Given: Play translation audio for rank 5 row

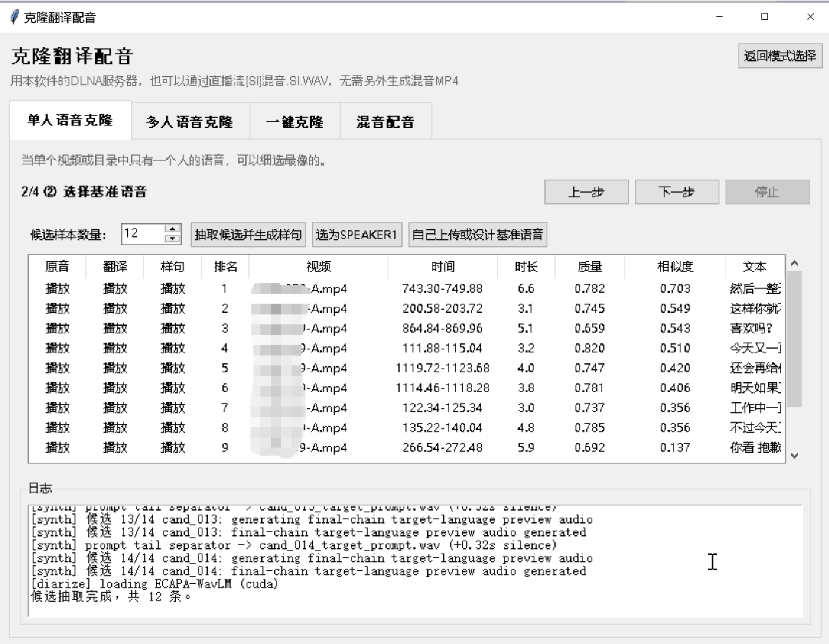Looking at the screenshot, I should (115, 368).
